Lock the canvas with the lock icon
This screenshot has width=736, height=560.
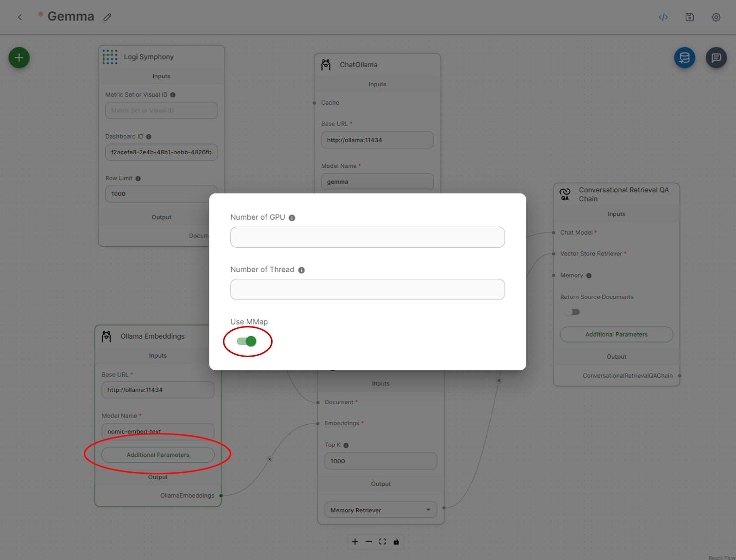(x=396, y=542)
